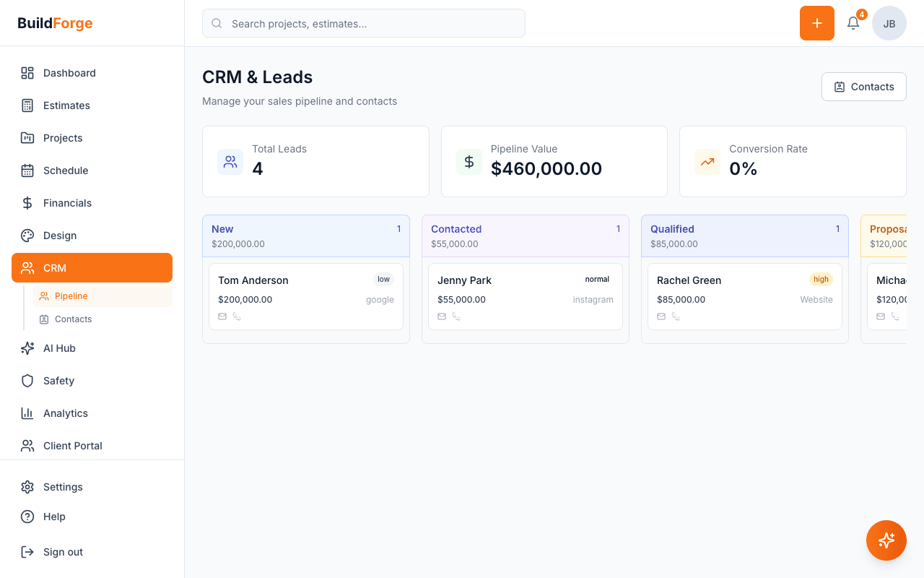This screenshot has height=578, width=924.
Task: Open the Schedule calendar section
Action: coord(66,171)
